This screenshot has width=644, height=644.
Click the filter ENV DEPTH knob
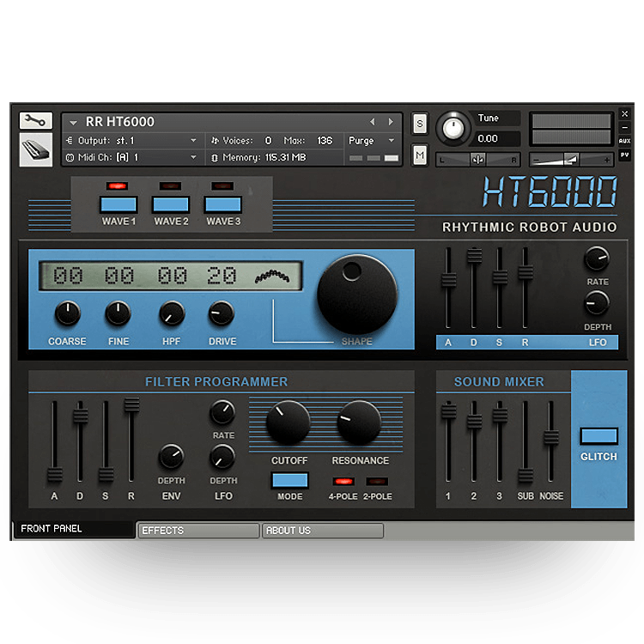coord(171,457)
